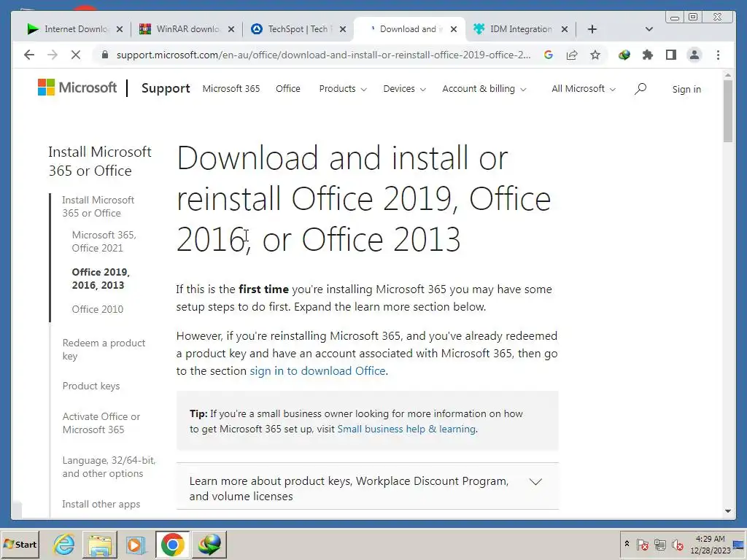Viewport: 747px width, 560px height.
Task: Open the tab search dropdown arrow
Action: click(x=649, y=29)
